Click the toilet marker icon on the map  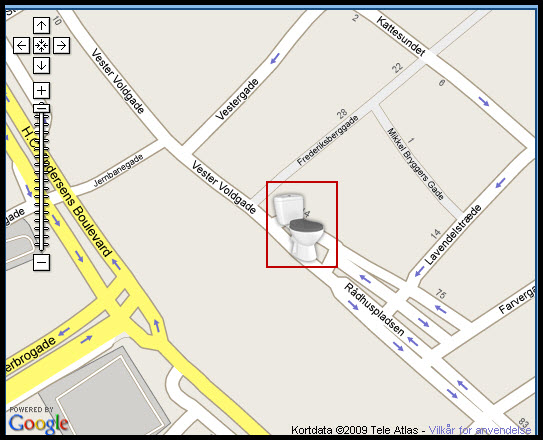point(299,227)
